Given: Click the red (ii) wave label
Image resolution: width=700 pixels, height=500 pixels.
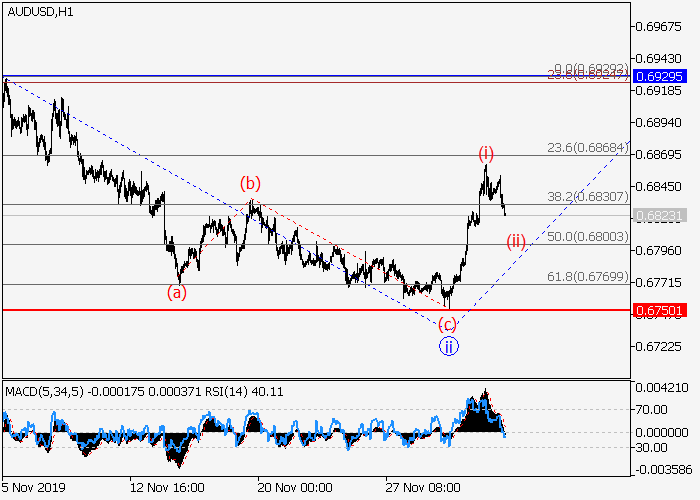Looking at the screenshot, I should (516, 241).
